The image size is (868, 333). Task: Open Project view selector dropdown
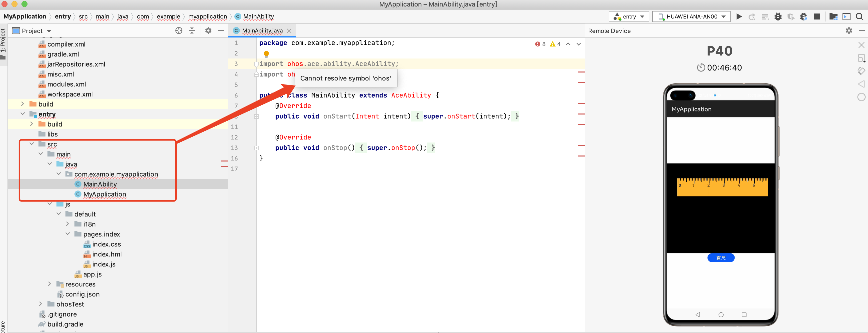[32, 31]
